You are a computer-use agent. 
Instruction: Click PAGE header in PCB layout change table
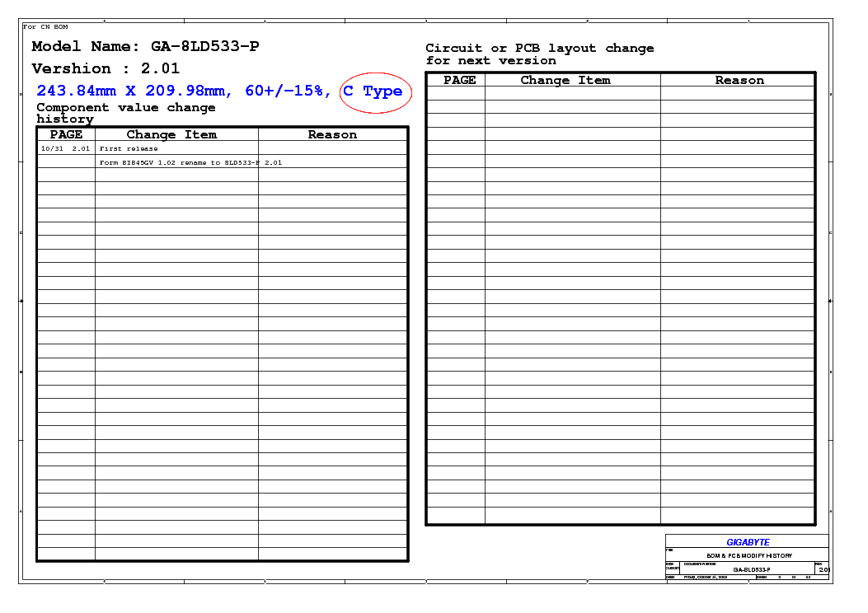click(459, 80)
